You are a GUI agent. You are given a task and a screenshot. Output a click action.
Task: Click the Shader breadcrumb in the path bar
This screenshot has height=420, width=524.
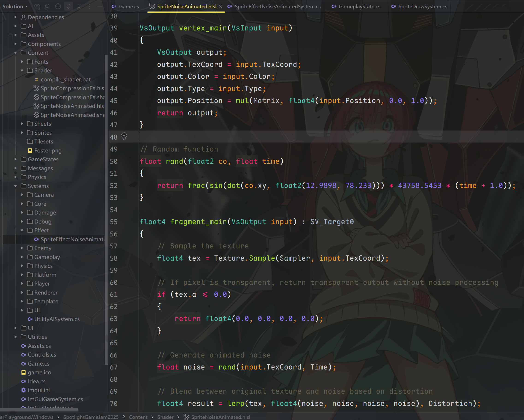point(165,417)
